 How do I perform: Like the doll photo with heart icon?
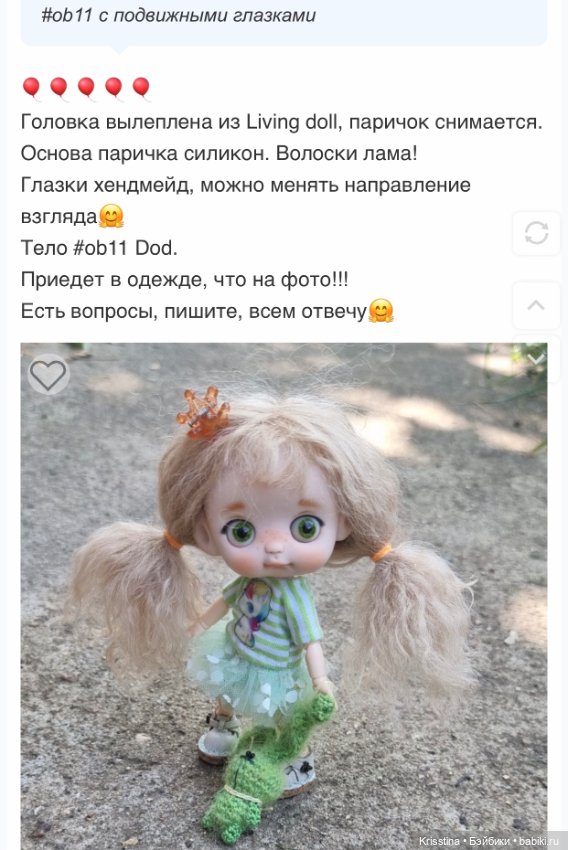tap(48, 375)
